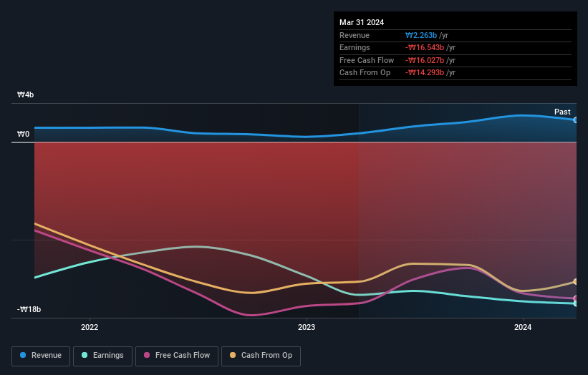
Task: Click the ₩0 y-axis label
Action: tap(23, 134)
